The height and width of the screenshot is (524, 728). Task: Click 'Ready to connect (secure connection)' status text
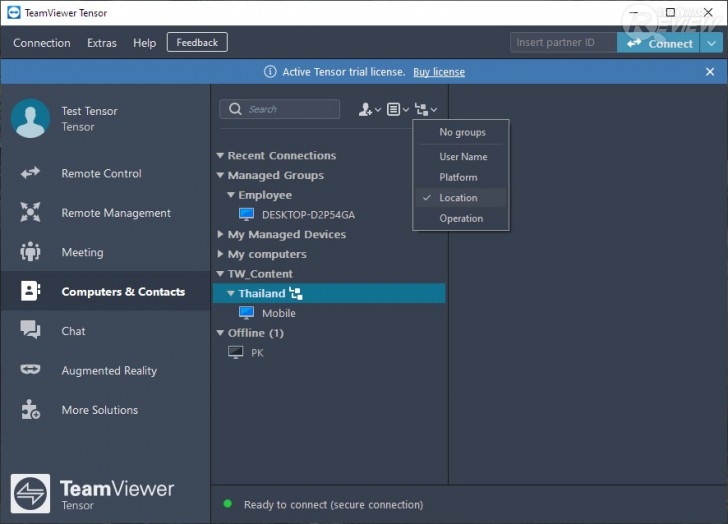click(x=333, y=505)
